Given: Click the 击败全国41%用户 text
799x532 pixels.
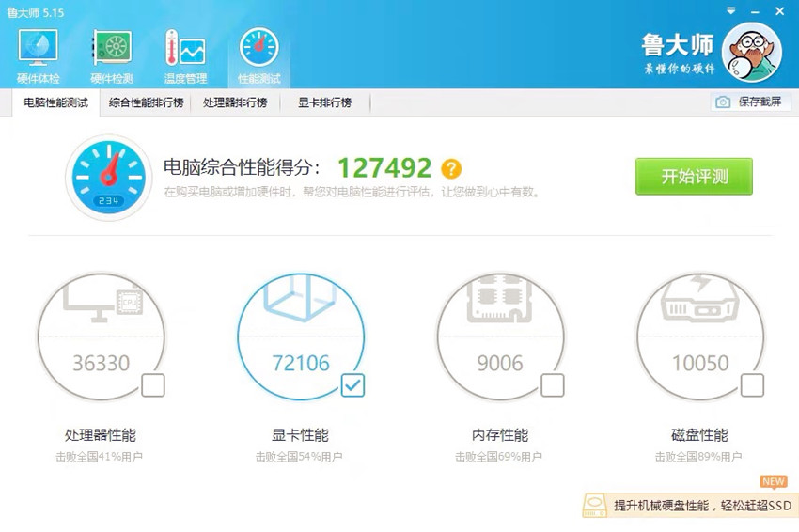Looking at the screenshot, I should click(x=99, y=457).
